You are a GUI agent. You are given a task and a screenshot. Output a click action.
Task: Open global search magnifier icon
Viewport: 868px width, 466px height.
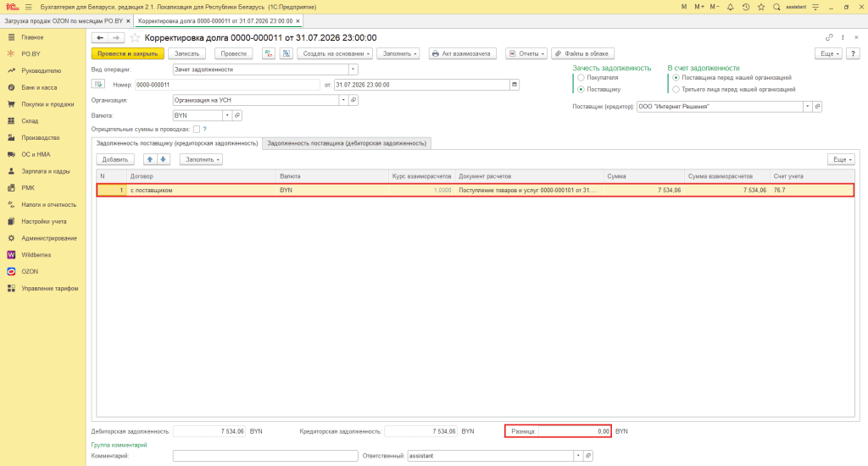click(x=776, y=7)
